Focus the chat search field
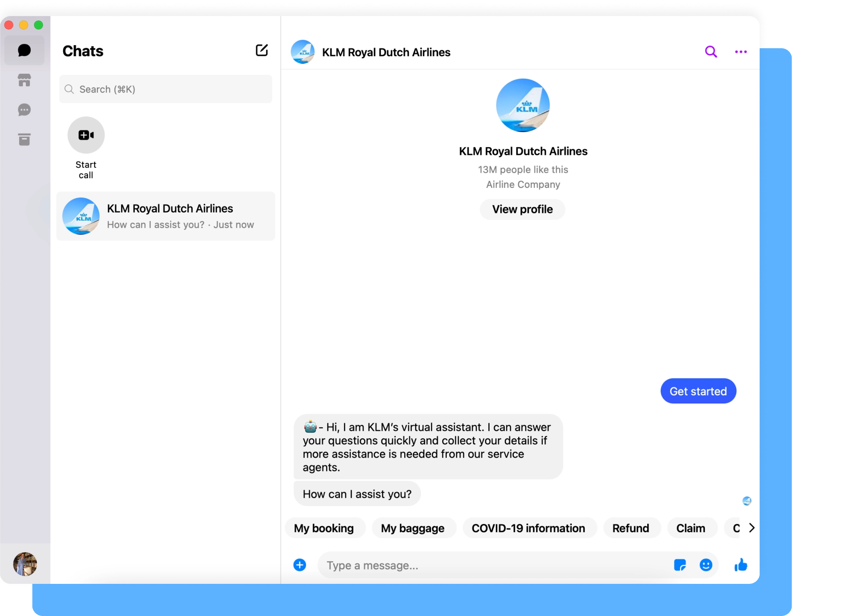 [x=166, y=89]
